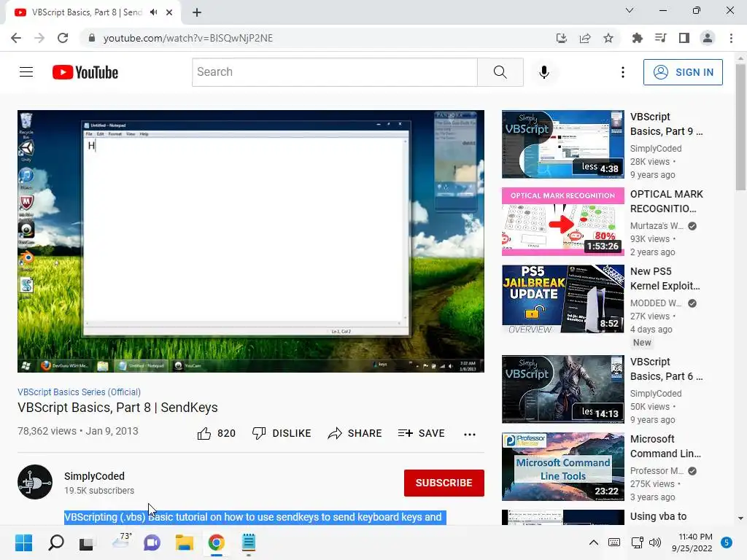Viewport: 747px width, 560px height.
Task: Click the SIGN IN button
Action: tap(683, 72)
